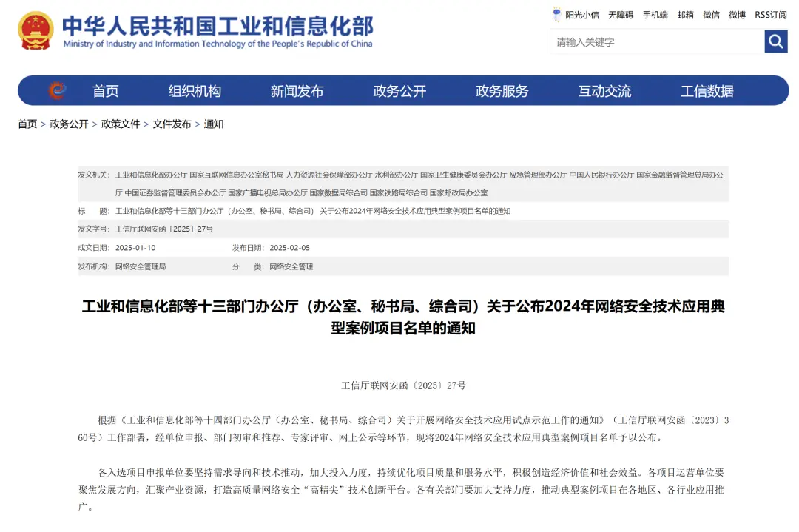
Task: Click the orange swirl icon in navigation bar
Action: click(57, 91)
